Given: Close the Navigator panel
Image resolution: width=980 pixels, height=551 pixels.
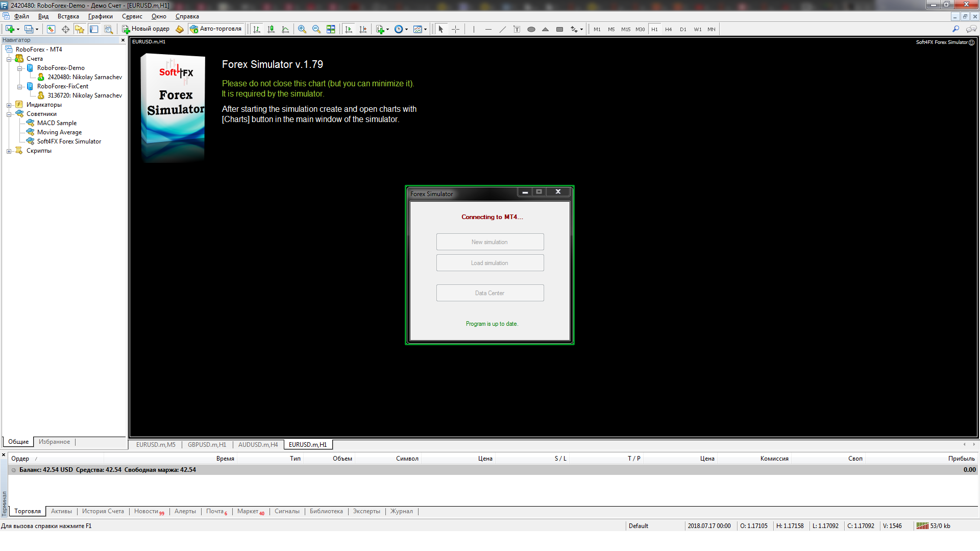Looking at the screenshot, I should [123, 40].
